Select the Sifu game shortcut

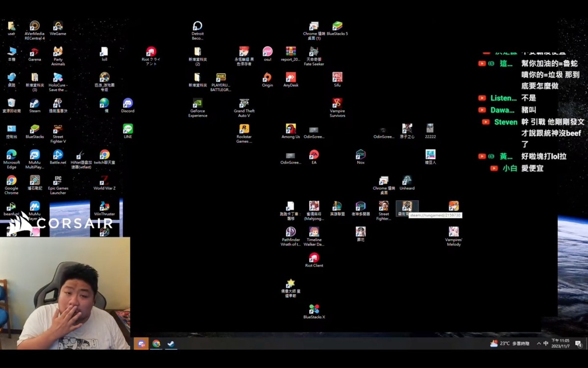337,79
